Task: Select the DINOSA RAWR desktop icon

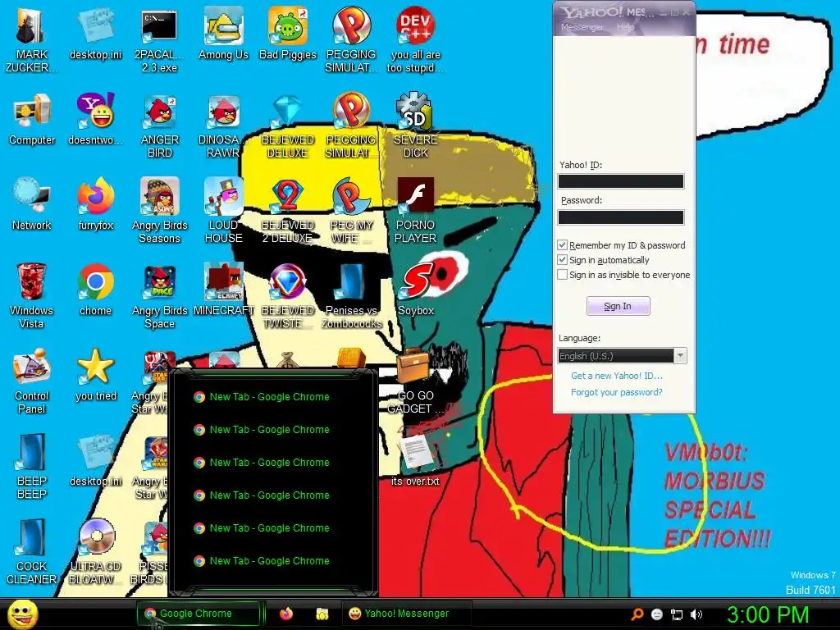Action: pyautogui.click(x=223, y=126)
